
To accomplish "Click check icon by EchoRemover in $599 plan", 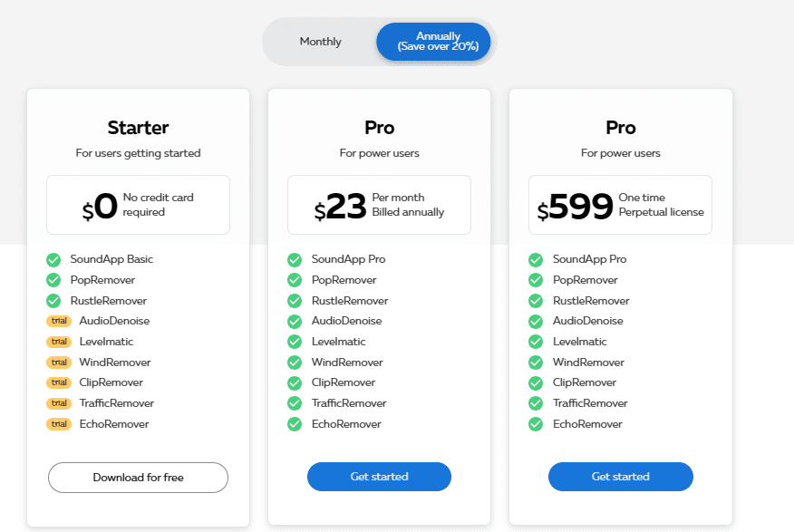I will point(536,424).
